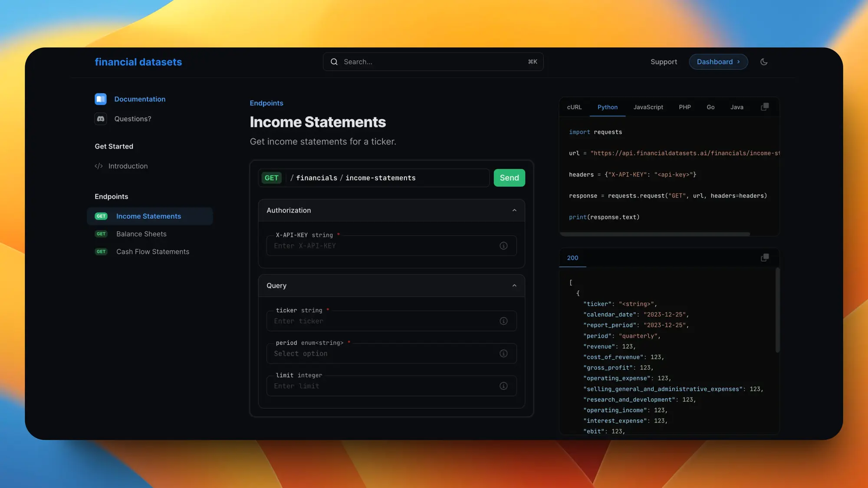Screen dimensions: 868x488
Task: Open Balance Sheets endpoint
Action: (x=141, y=234)
